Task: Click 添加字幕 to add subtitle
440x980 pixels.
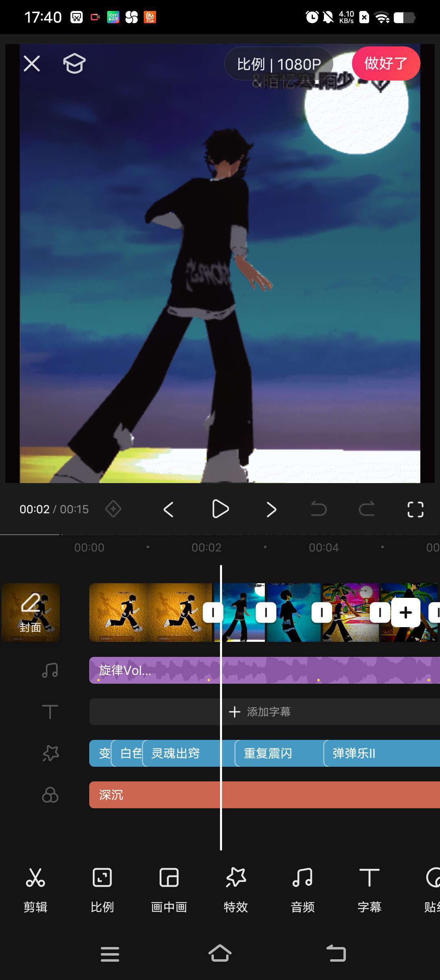Action: [x=261, y=712]
